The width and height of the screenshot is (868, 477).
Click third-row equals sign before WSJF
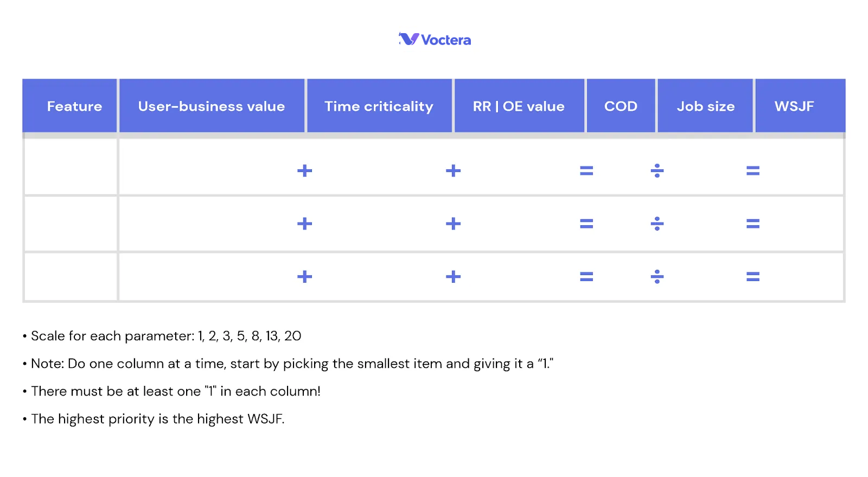(x=753, y=277)
